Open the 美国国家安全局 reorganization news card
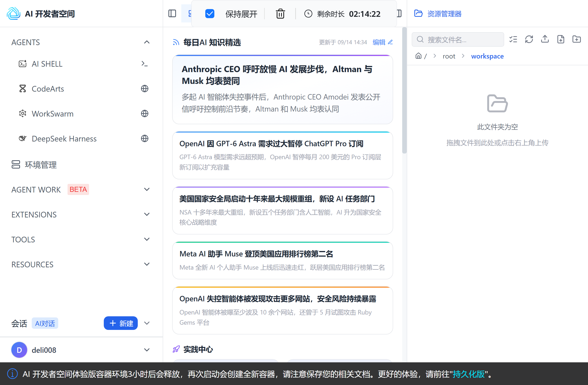The width and height of the screenshot is (588, 385). pos(282,210)
